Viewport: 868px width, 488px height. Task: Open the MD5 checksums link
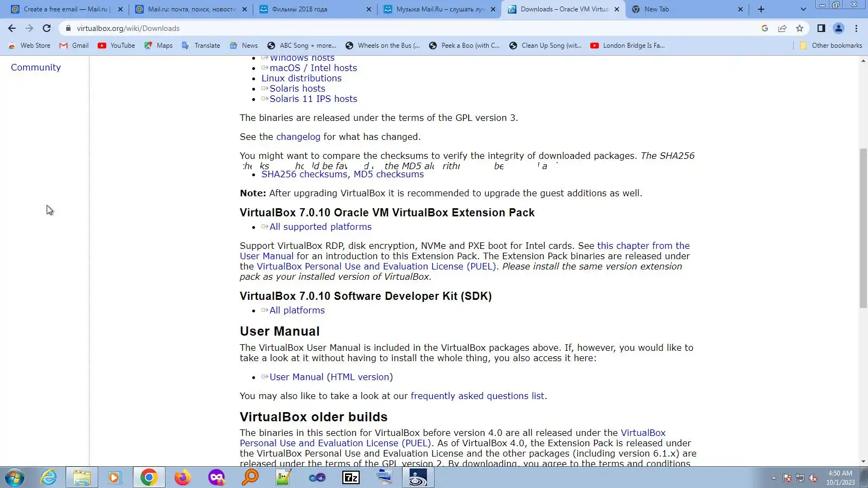coord(388,174)
